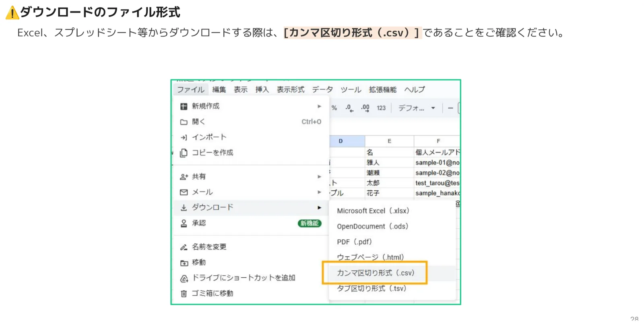Select 開く menu entry

tap(251, 122)
